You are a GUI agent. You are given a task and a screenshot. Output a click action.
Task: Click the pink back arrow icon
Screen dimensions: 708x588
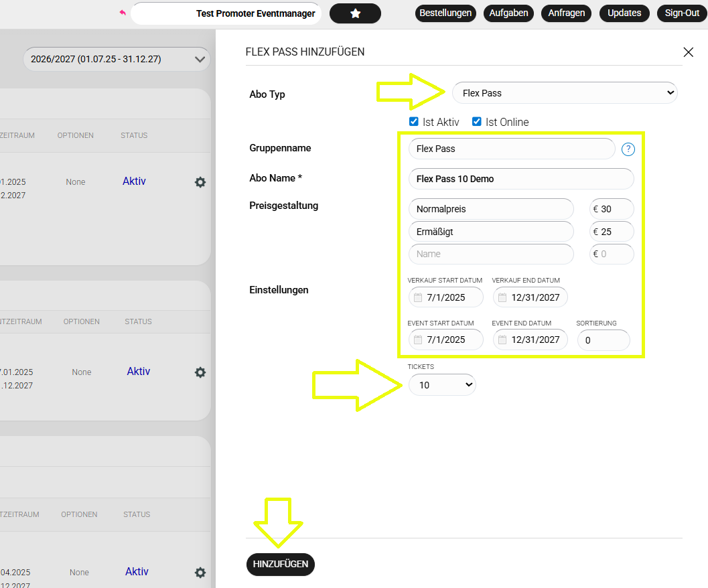[123, 13]
